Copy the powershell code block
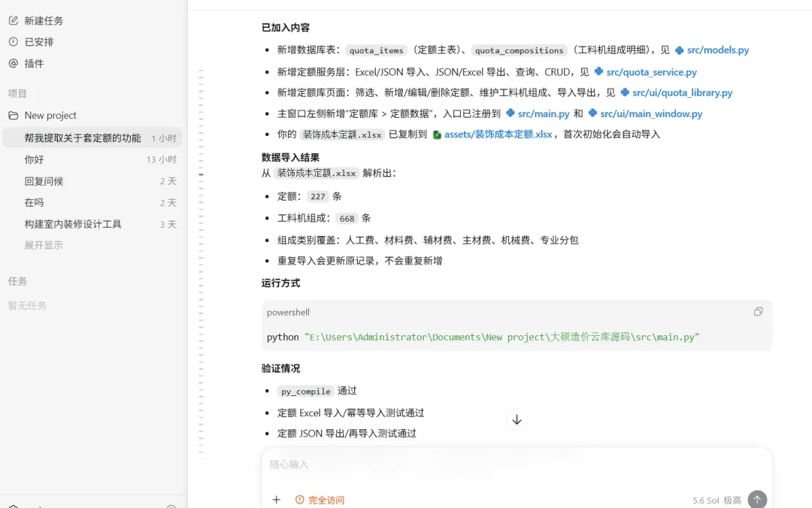 tap(758, 312)
